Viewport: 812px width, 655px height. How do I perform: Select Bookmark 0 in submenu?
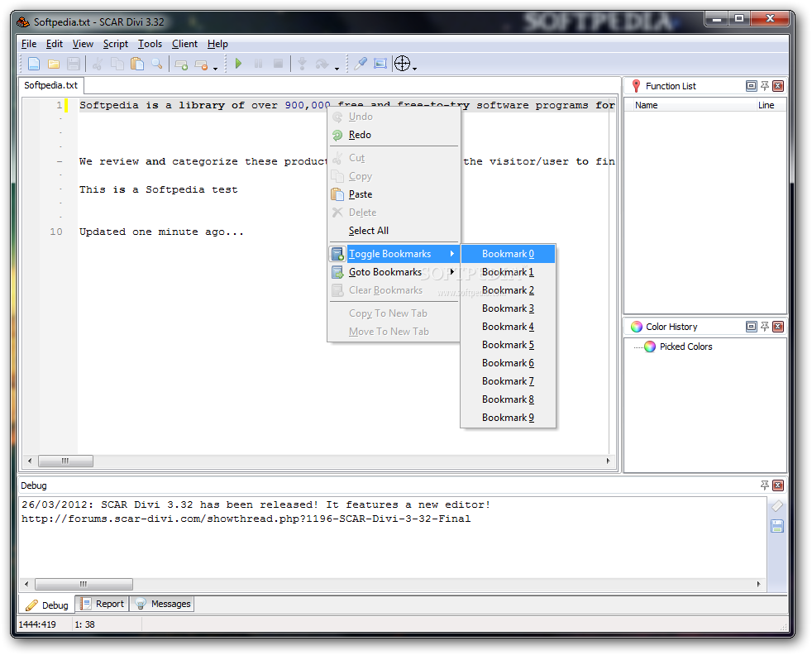coord(508,254)
